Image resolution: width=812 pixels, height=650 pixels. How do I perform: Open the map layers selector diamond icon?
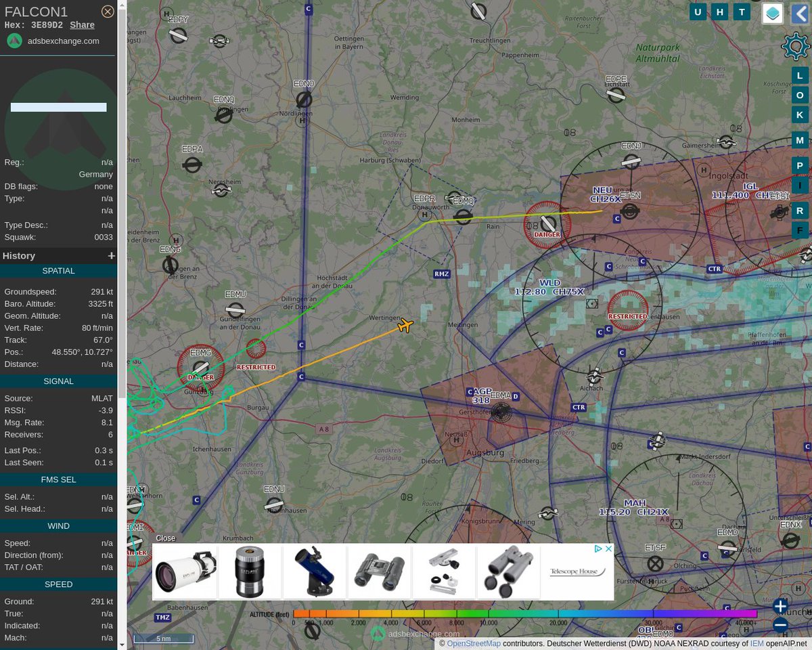coord(772,13)
